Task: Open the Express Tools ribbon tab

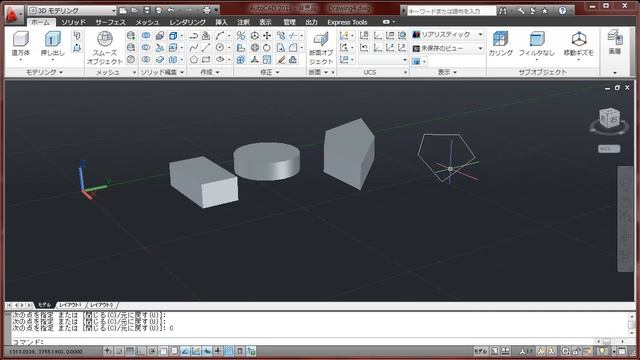Action: (347, 22)
